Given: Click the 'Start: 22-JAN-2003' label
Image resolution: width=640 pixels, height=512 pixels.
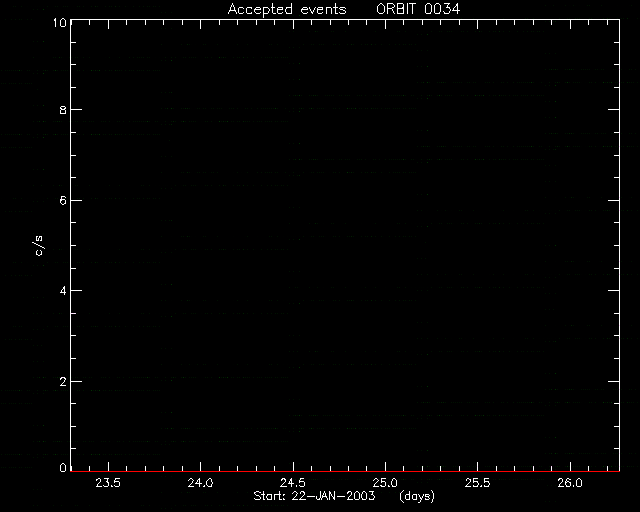Looking at the screenshot, I should point(314,496).
